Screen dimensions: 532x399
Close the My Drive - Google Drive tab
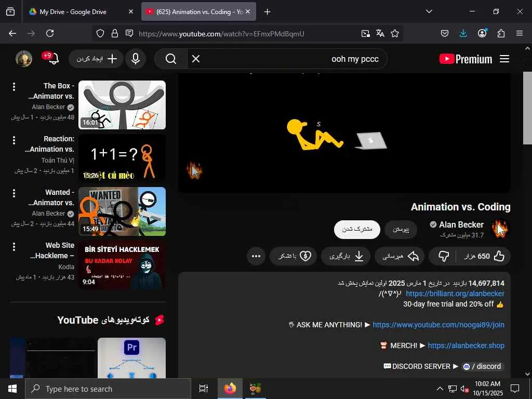pyautogui.click(x=130, y=11)
